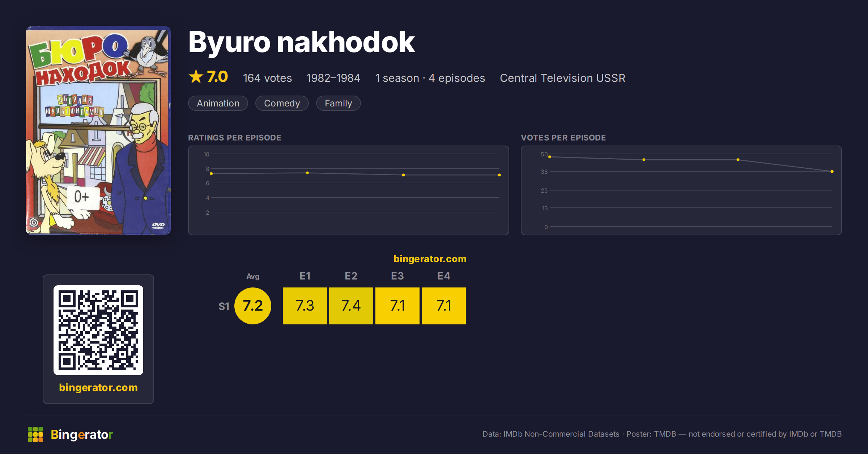Open the Byuro nakhodok poster thumbnail

[98, 130]
